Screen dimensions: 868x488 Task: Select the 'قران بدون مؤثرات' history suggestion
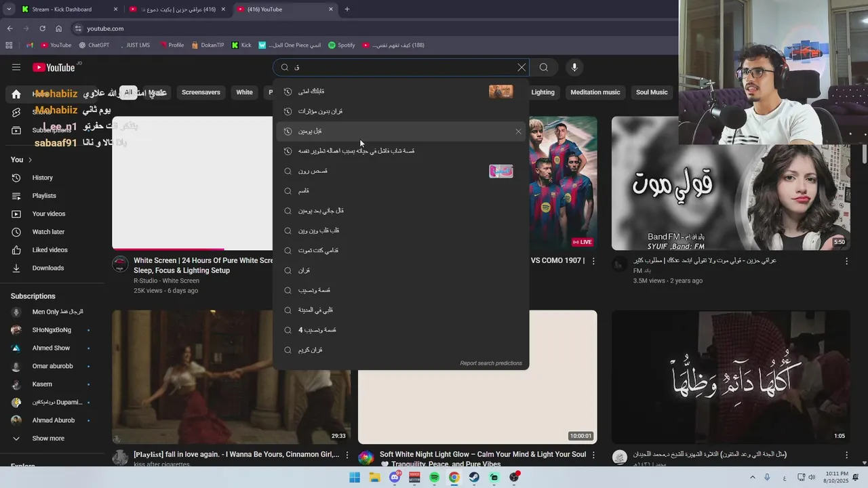click(401, 111)
